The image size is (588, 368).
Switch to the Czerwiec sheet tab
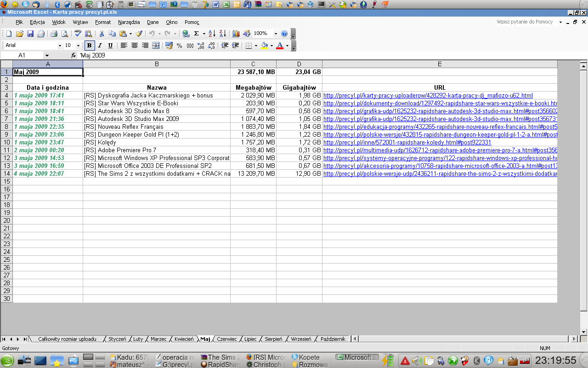[x=227, y=339]
